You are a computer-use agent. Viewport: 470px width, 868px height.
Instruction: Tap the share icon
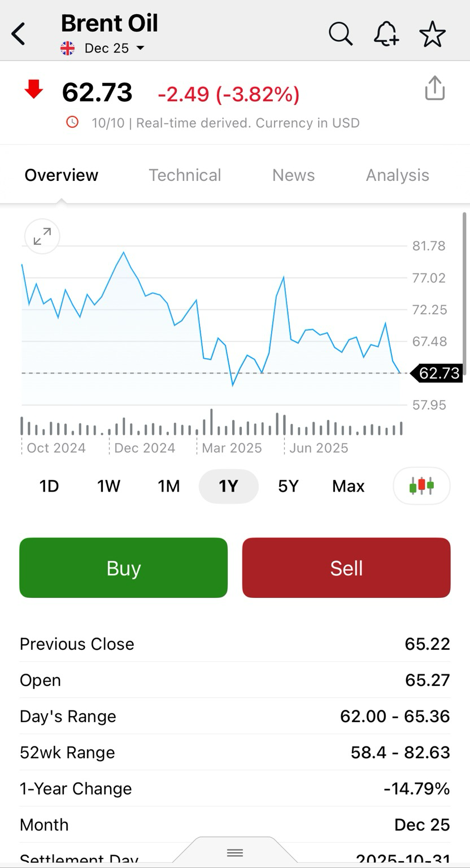click(x=434, y=89)
